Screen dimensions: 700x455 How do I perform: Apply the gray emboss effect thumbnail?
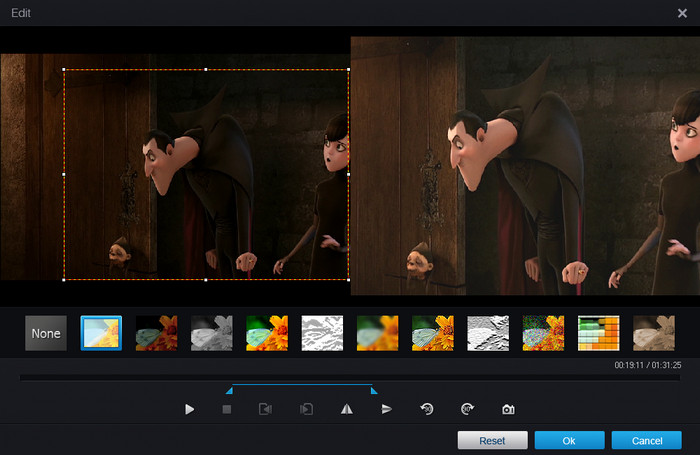488,333
